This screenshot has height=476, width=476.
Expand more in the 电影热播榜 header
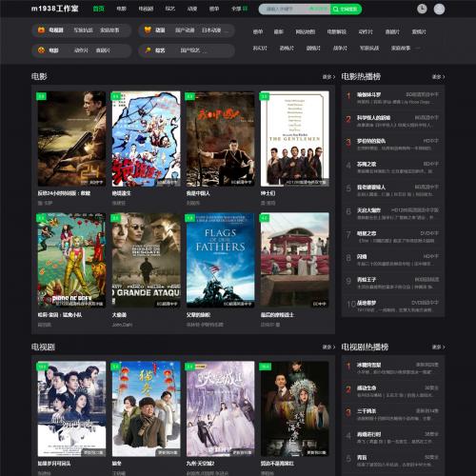point(438,77)
